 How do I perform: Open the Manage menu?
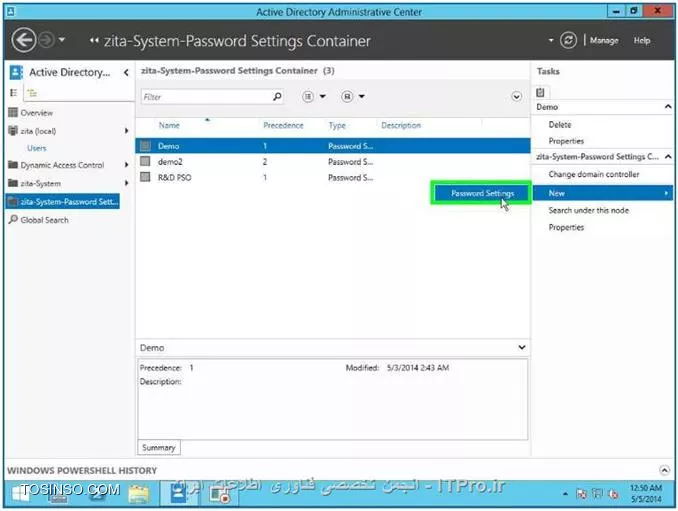(x=604, y=40)
